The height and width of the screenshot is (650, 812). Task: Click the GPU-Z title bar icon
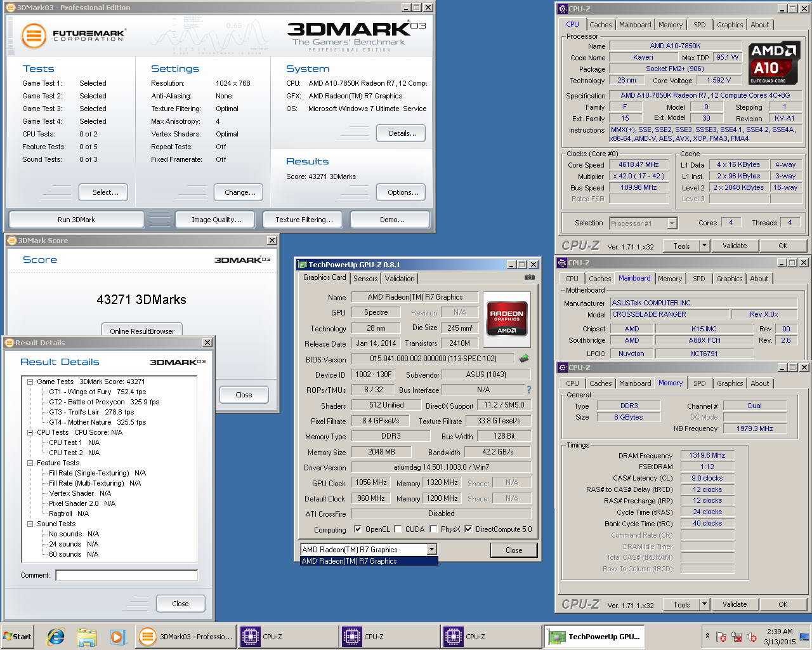(303, 265)
